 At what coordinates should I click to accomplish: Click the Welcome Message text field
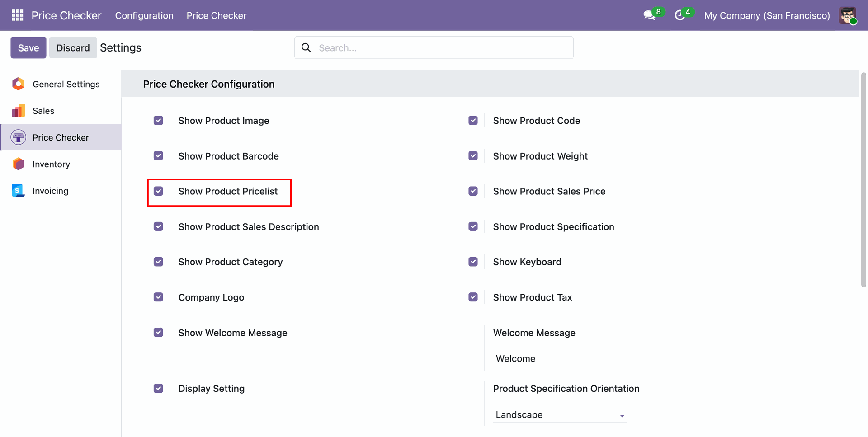click(x=560, y=359)
